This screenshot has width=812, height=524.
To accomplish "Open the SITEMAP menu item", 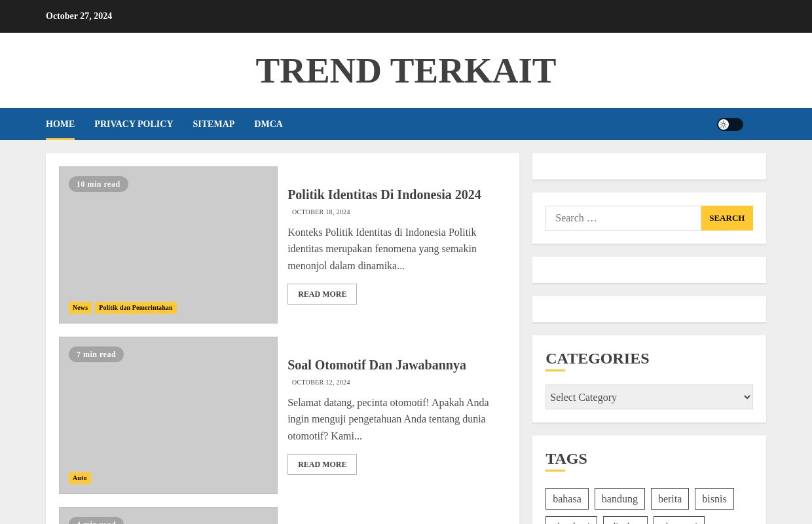I will coord(213,124).
